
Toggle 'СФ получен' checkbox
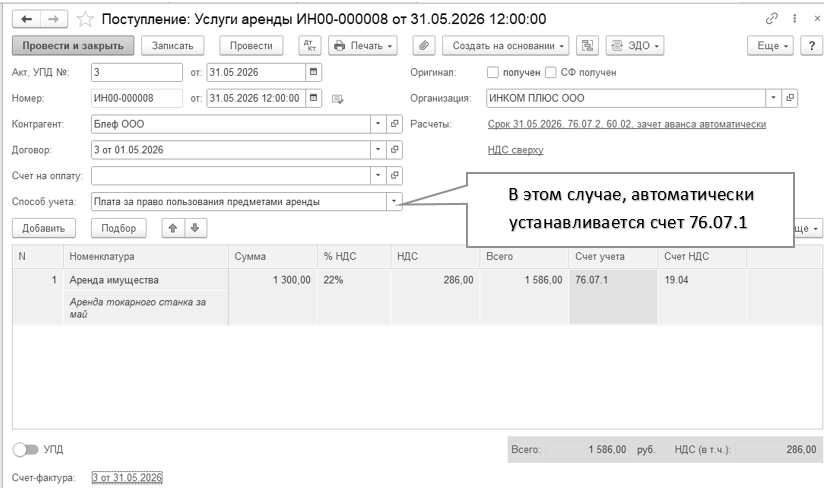[x=551, y=72]
